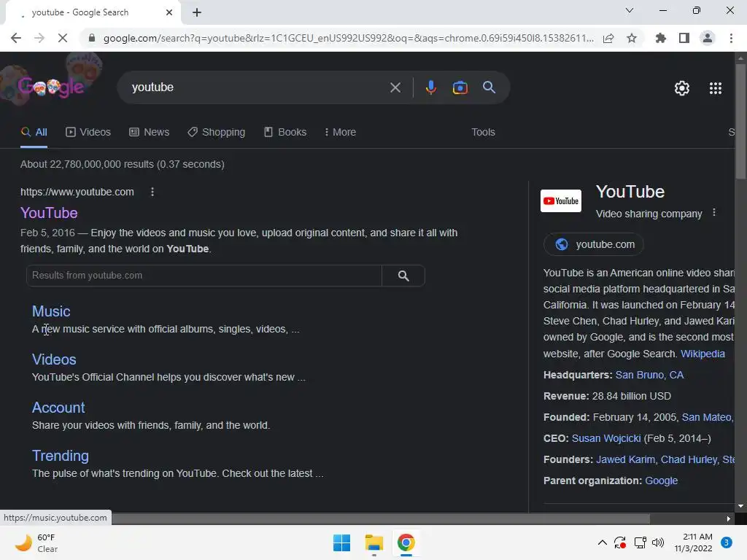Open Jawed Karim founder link
Image resolution: width=747 pixels, height=560 pixels.
tap(625, 459)
